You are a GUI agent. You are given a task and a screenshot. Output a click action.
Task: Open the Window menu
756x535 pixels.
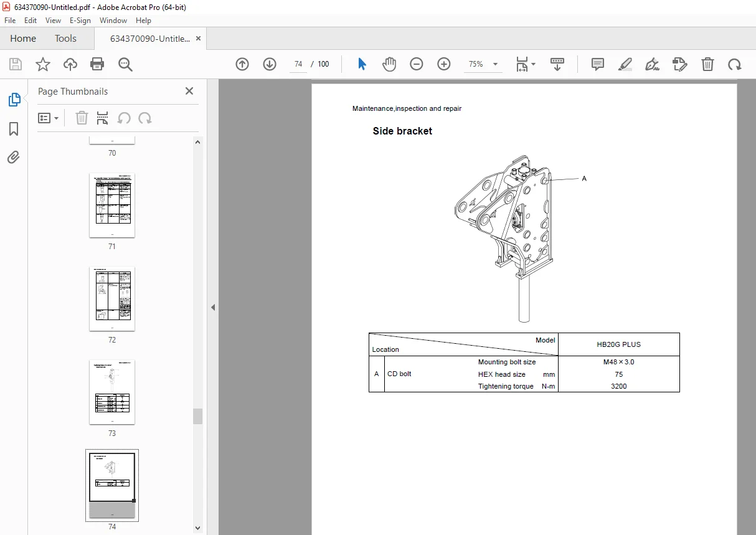pos(113,21)
